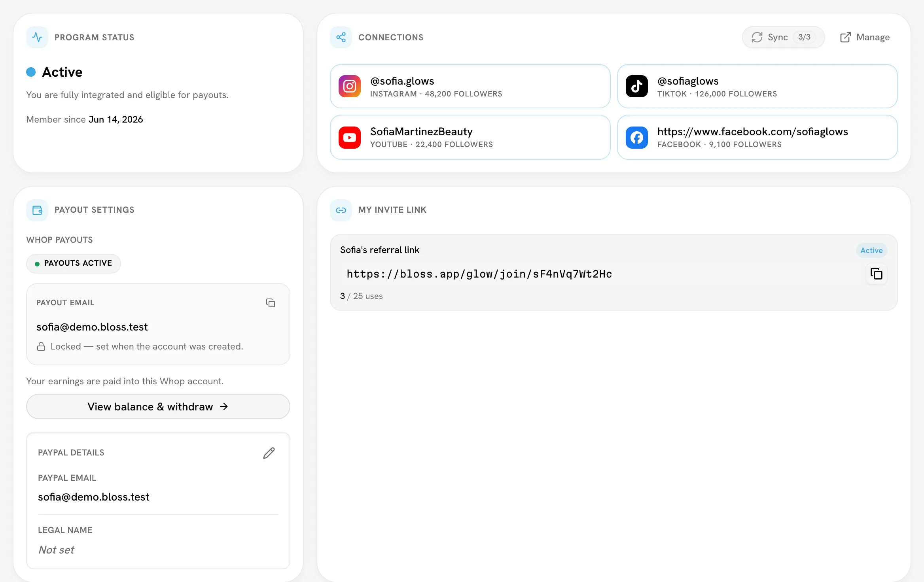The width and height of the screenshot is (924, 582).
Task: Open the facebook.com/sofiaglows connection
Action: [757, 137]
